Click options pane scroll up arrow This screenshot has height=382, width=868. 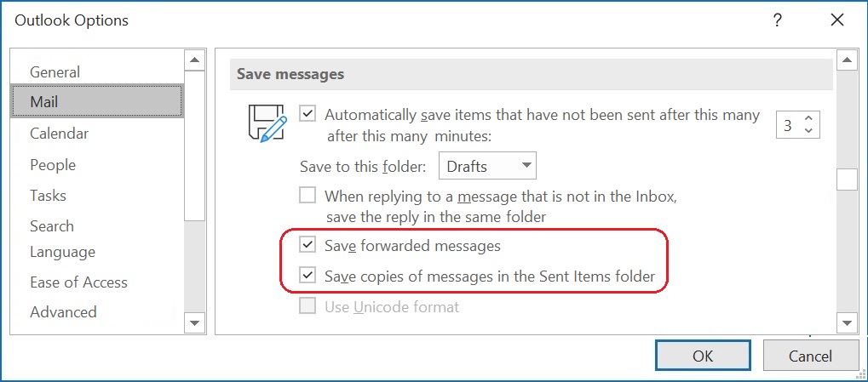(847, 60)
